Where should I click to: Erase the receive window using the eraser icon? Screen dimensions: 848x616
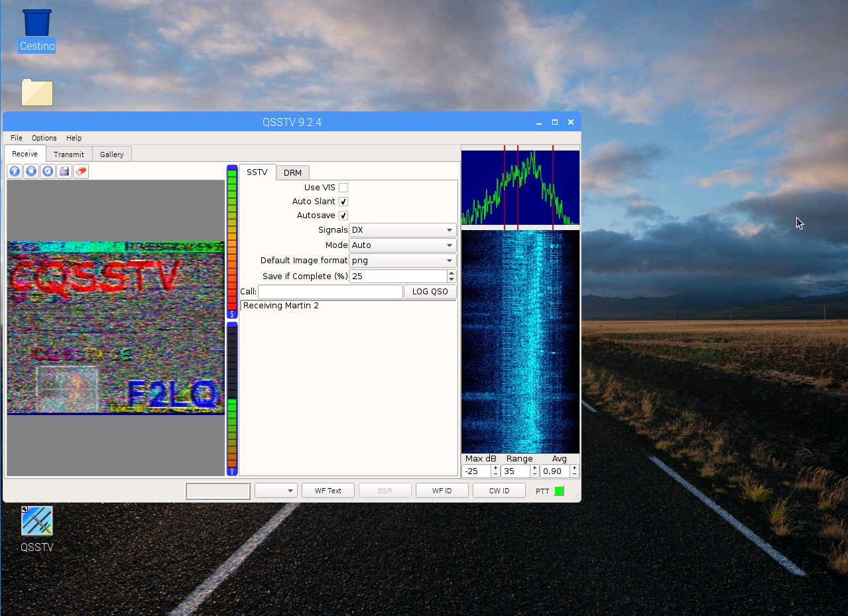click(81, 171)
